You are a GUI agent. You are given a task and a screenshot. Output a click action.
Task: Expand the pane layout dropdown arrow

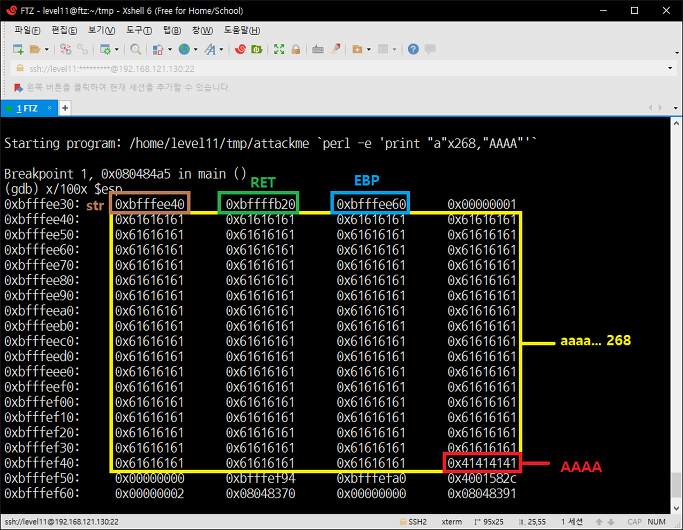[x=395, y=49]
